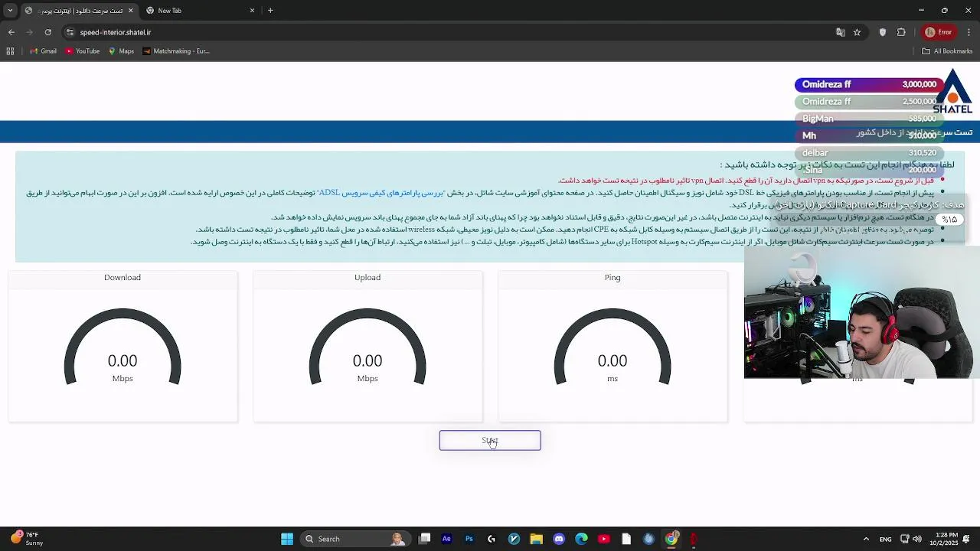Open the white document app on the taskbar
Screen dimensions: 980x551
(626, 539)
